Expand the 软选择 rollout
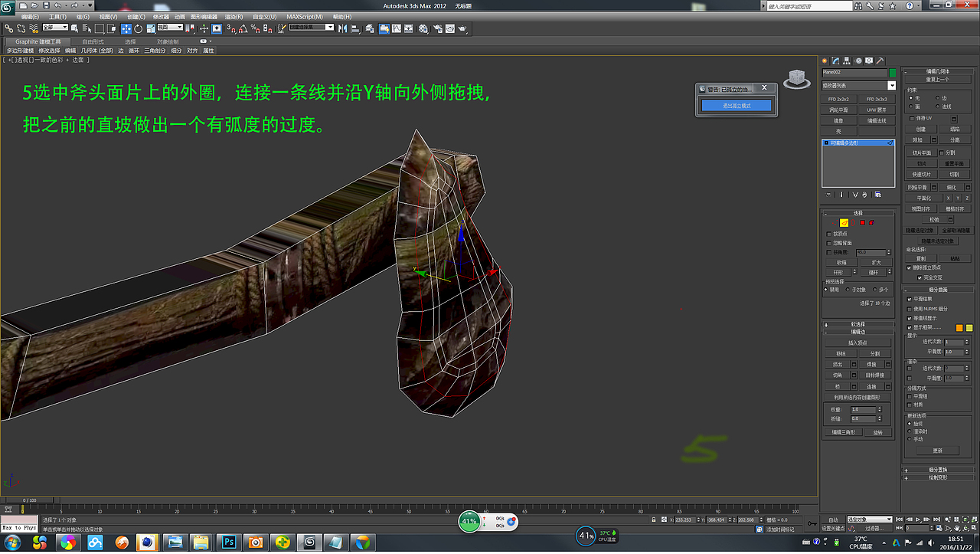Viewport: 980px width, 554px height. [858, 324]
